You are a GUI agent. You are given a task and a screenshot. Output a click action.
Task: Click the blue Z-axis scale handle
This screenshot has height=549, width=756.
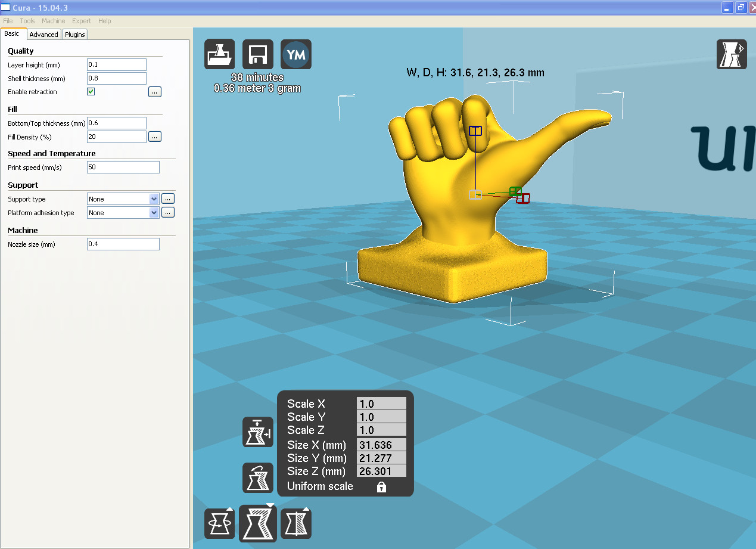click(x=475, y=131)
